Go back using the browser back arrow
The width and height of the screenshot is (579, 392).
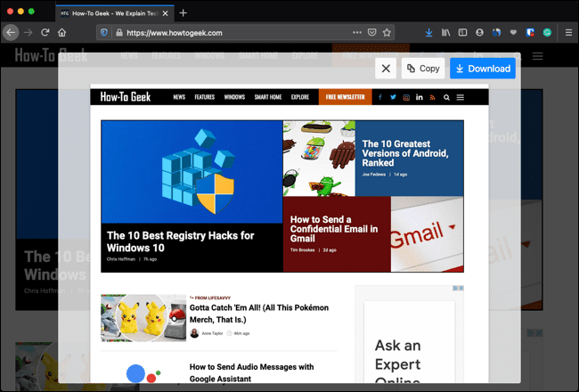point(11,32)
